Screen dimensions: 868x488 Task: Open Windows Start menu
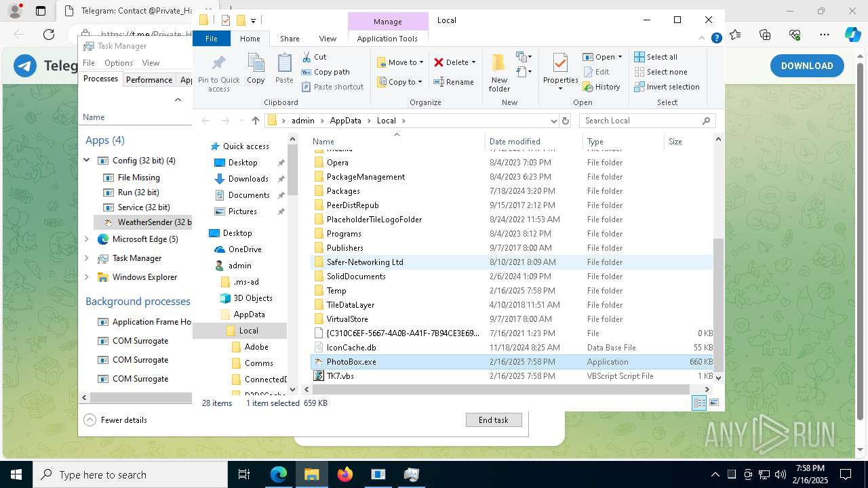(16, 474)
